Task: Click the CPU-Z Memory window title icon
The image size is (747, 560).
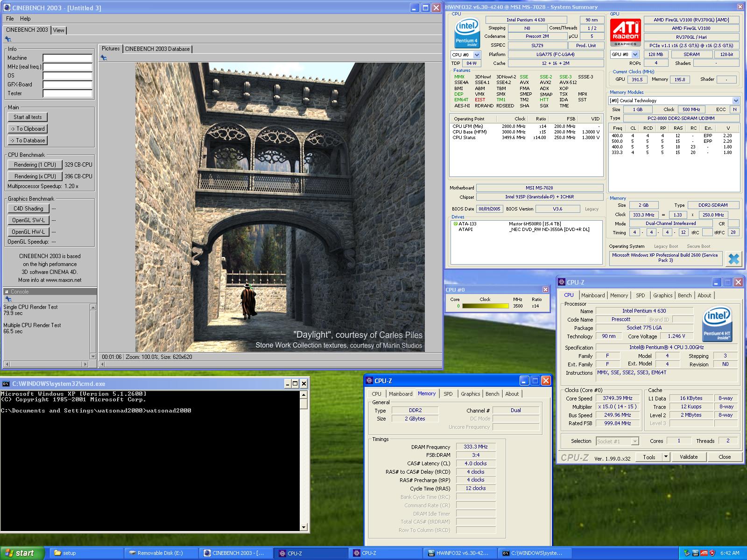Action: 369,381
